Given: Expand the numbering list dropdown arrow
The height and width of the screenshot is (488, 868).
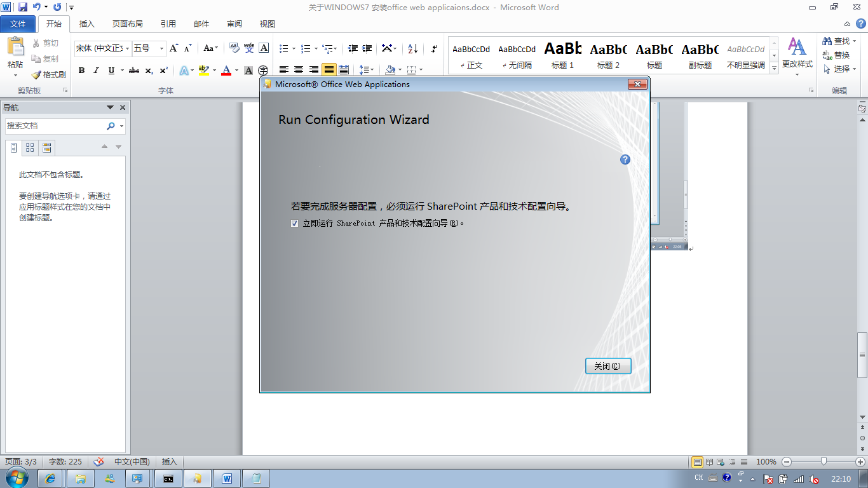Looking at the screenshot, I should 315,48.
